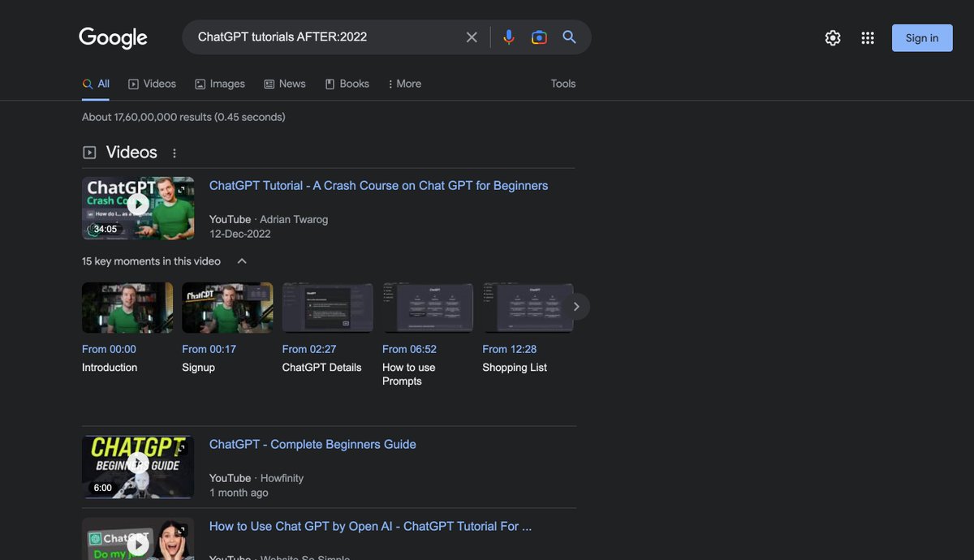Image resolution: width=974 pixels, height=560 pixels.
Task: Click the "1 month ago" text
Action: (x=239, y=493)
